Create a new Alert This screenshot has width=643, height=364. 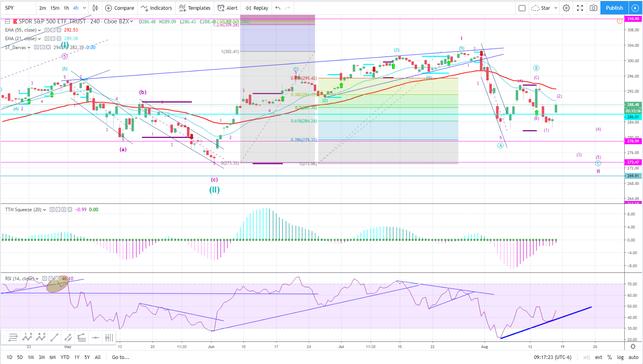tap(227, 8)
